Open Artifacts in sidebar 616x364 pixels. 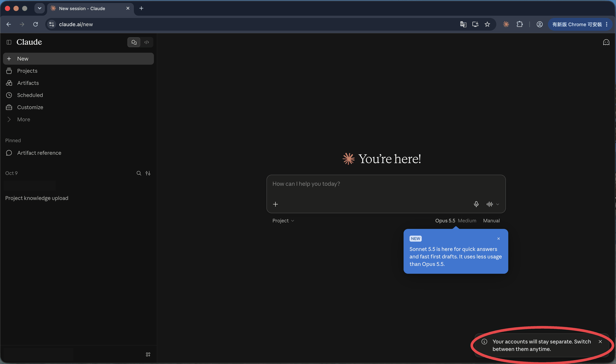click(x=78, y=83)
